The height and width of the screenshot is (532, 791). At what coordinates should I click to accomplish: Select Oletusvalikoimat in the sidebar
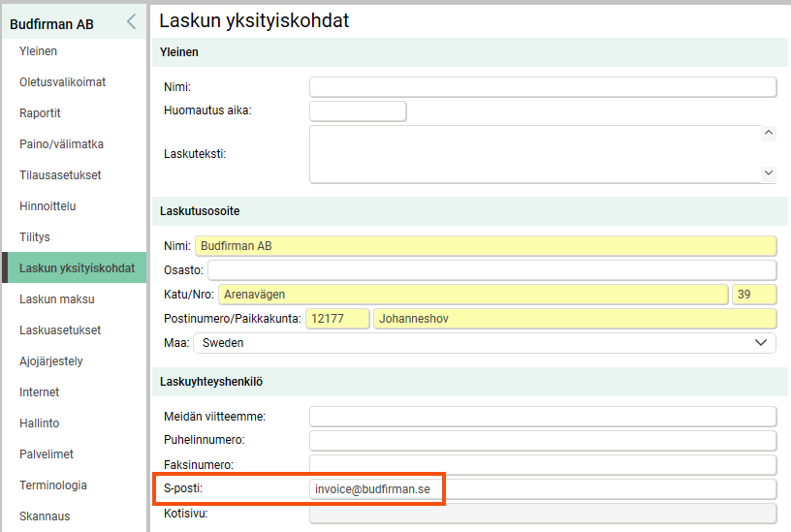coord(63,82)
